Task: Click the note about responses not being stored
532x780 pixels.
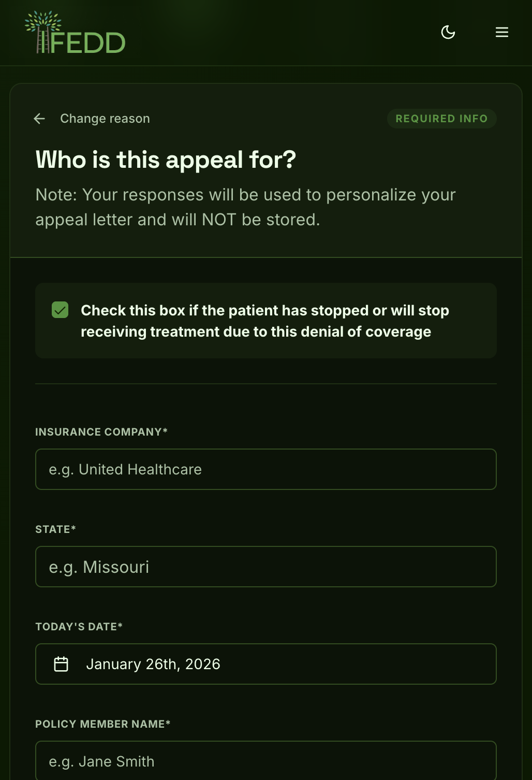Action: pyautogui.click(x=245, y=207)
